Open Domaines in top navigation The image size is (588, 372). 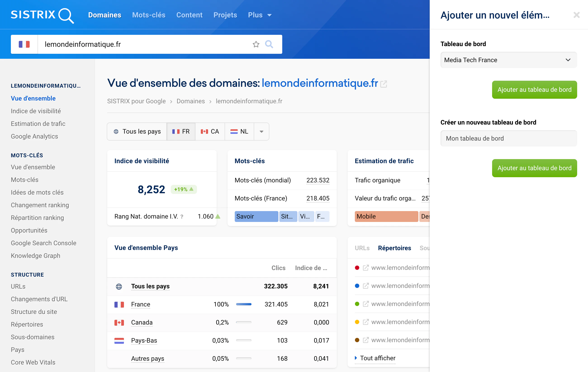(x=105, y=15)
